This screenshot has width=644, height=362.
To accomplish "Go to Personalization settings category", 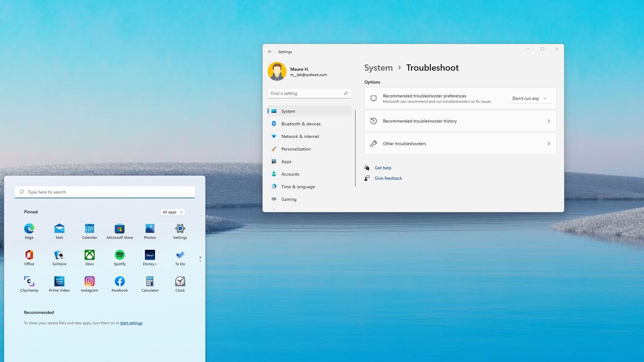I will pos(296,149).
